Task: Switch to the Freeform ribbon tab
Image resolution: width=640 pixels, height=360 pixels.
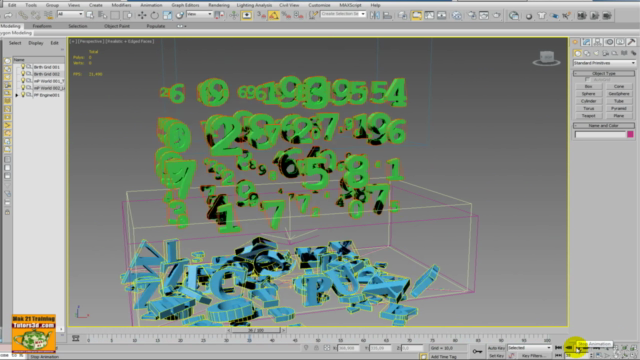Action: coord(42,26)
